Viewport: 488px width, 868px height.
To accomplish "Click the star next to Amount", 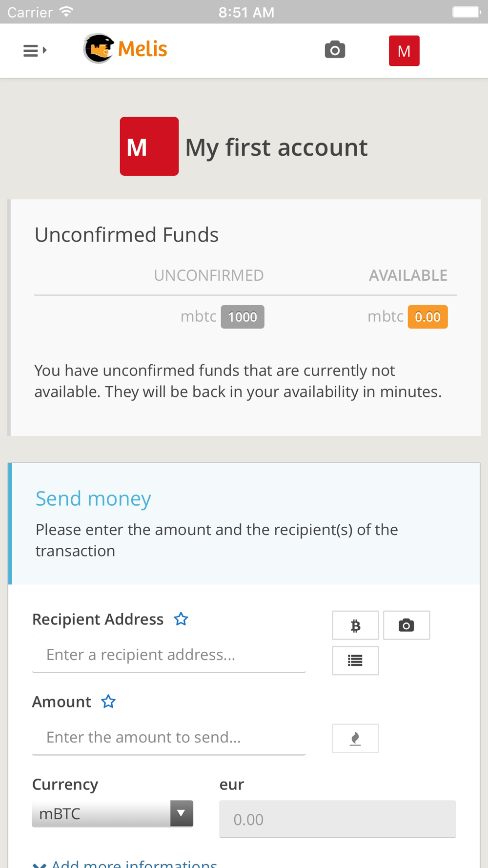I will click(x=108, y=702).
